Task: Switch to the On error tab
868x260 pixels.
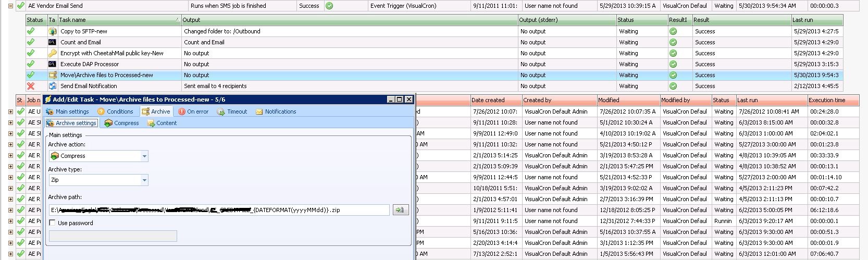Action: pos(193,112)
